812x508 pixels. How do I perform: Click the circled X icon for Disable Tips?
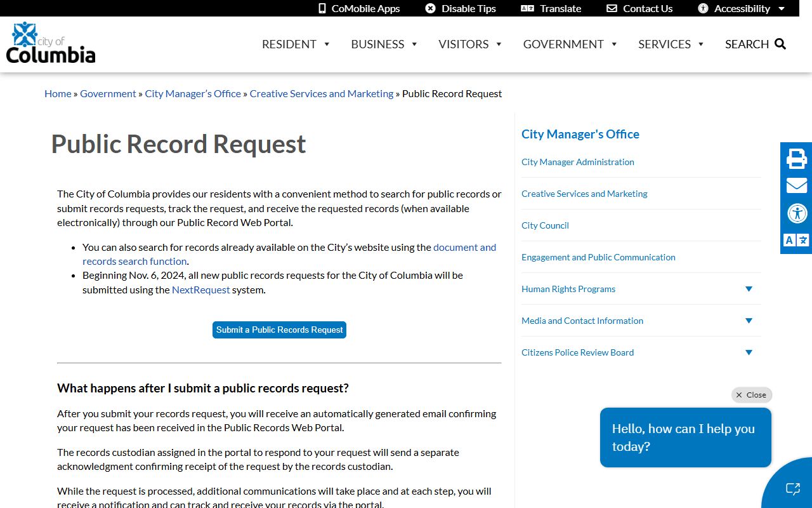click(x=430, y=8)
